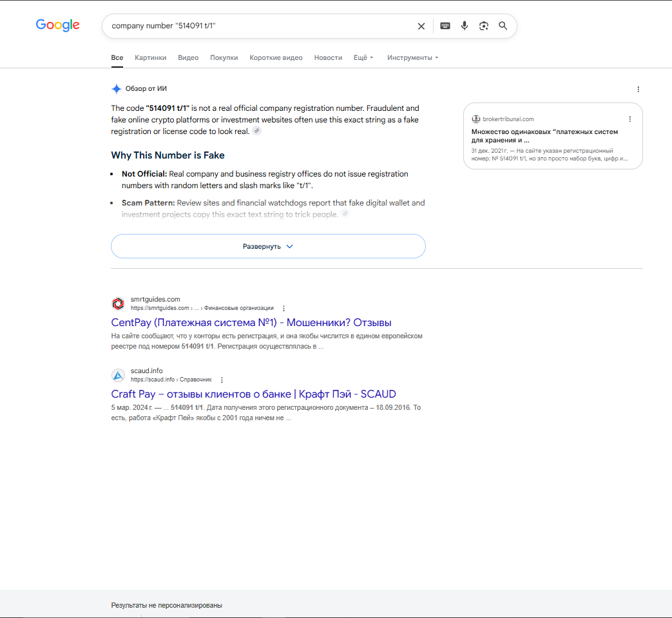672x618 pixels.
Task: Click the AI overview sparkle icon
Action: 117,89
